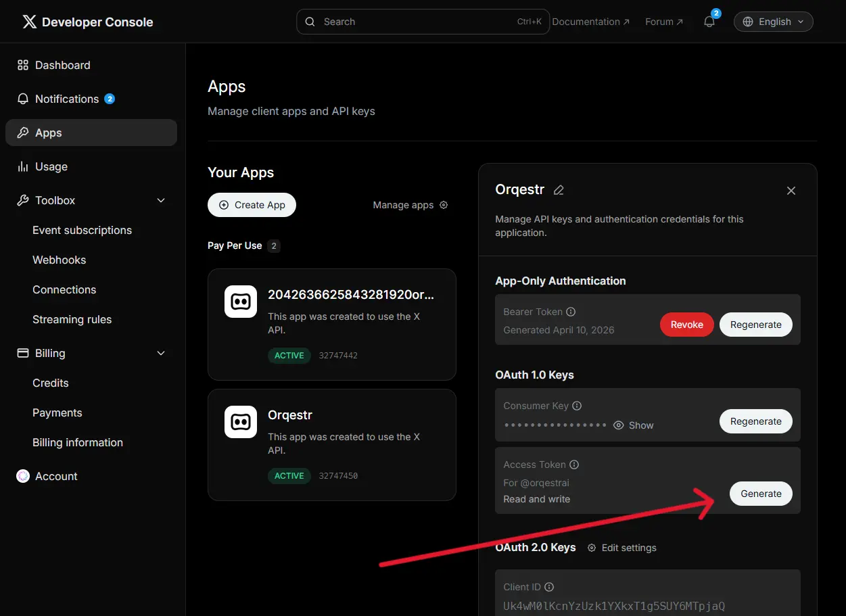Click the Search input field
This screenshot has height=616, width=846.
tap(423, 22)
